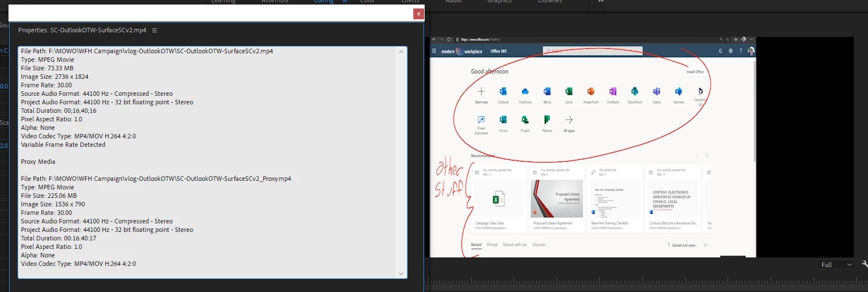This screenshot has height=292, width=868.
Task: Click the office.com address bar URL
Action: (480, 40)
